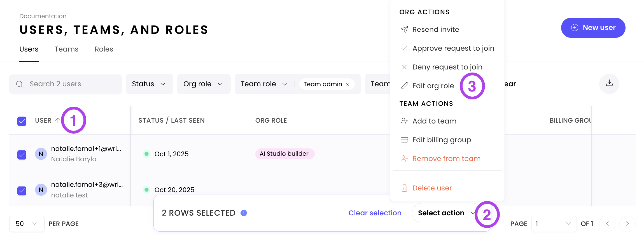Uncheck the Natalie Baryla row checkbox
Image resolution: width=644 pixels, height=247 pixels.
[x=22, y=155]
